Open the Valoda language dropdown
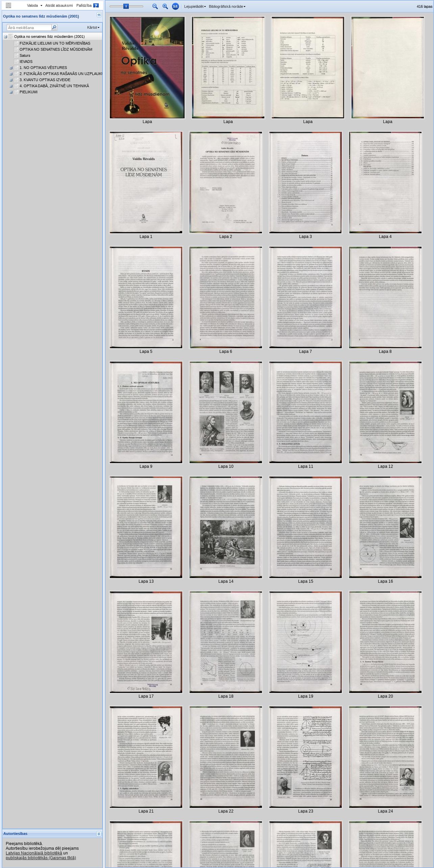This screenshot has width=434, height=868. [x=34, y=5]
